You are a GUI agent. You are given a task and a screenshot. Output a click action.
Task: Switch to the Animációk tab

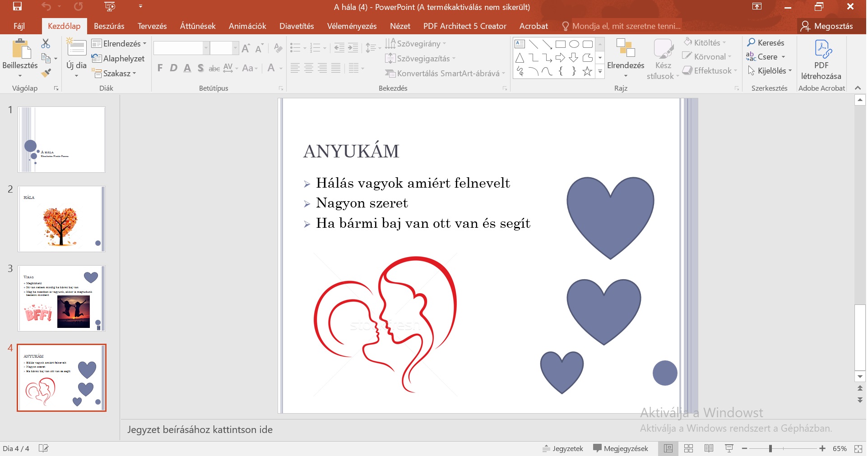pyautogui.click(x=247, y=26)
